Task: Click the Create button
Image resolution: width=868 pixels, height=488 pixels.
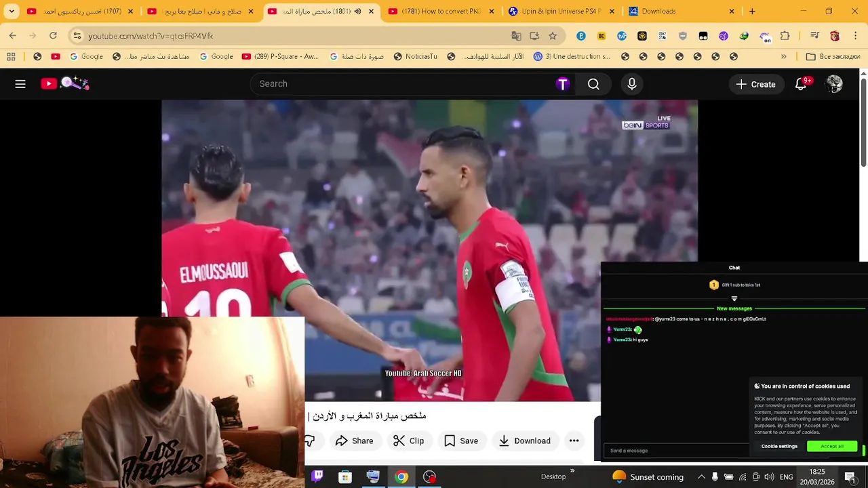Action: point(755,84)
